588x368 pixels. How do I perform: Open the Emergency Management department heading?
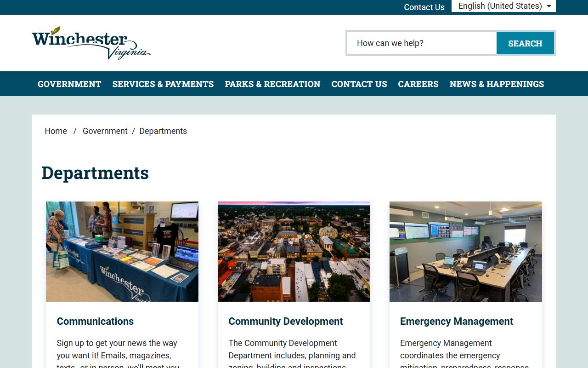457,321
